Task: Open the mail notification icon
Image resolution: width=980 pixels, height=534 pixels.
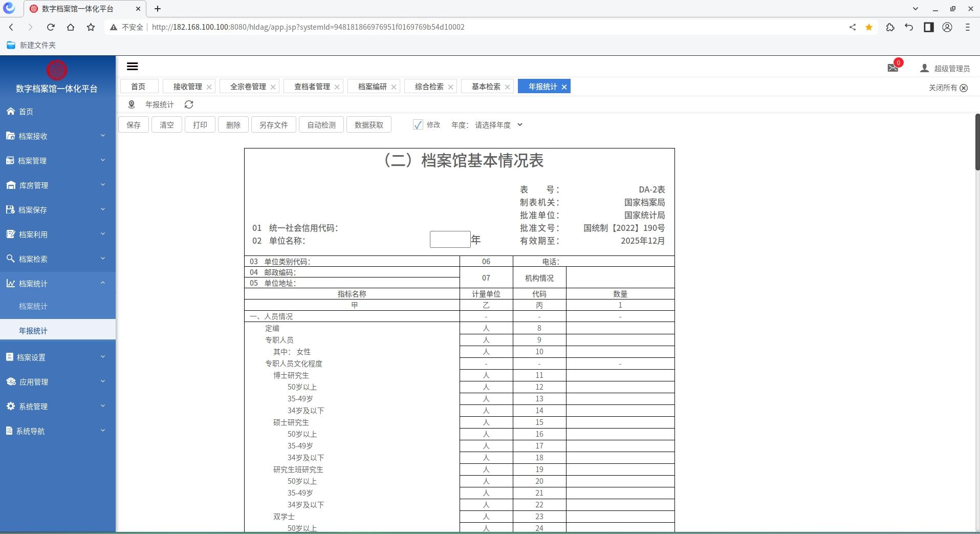Action: [892, 68]
